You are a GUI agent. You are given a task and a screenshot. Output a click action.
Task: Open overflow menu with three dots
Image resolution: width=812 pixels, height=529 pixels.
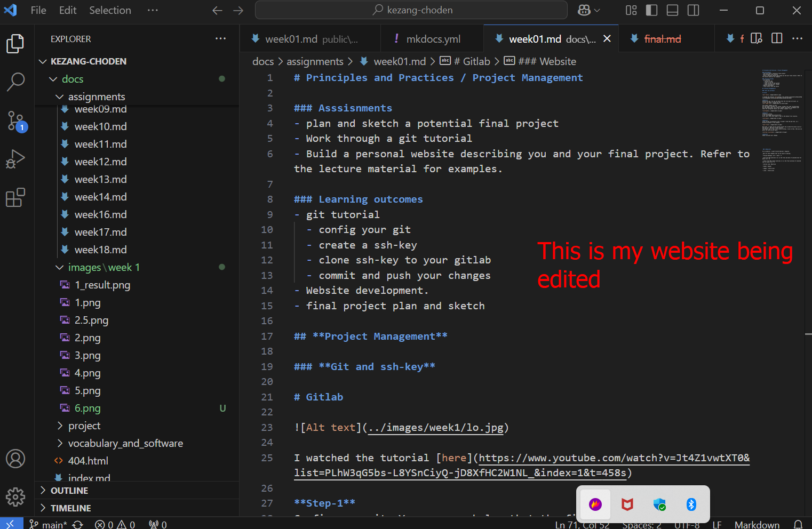click(x=153, y=10)
